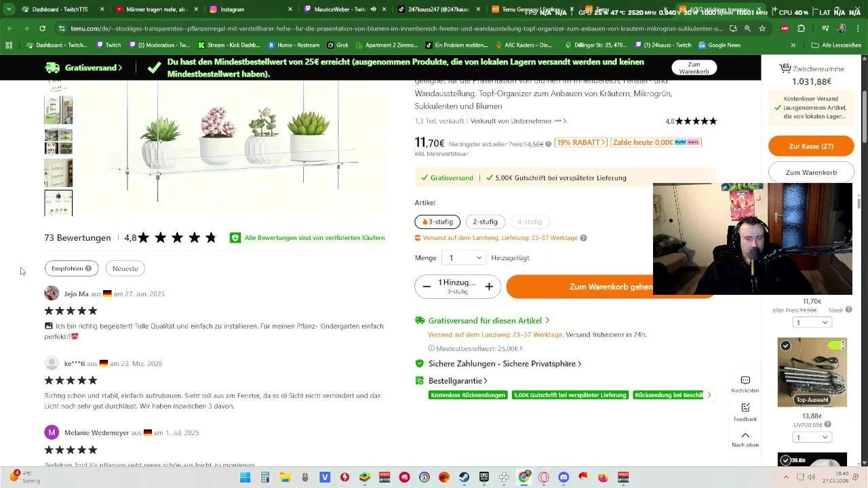Open Opera GX from the taskbar
868x488 pixels.
[544, 477]
